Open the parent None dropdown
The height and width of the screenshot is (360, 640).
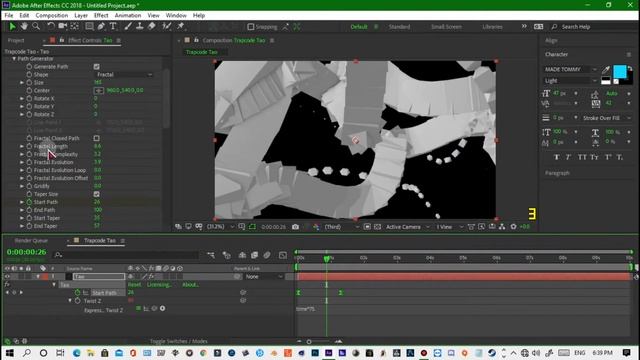click(x=264, y=277)
